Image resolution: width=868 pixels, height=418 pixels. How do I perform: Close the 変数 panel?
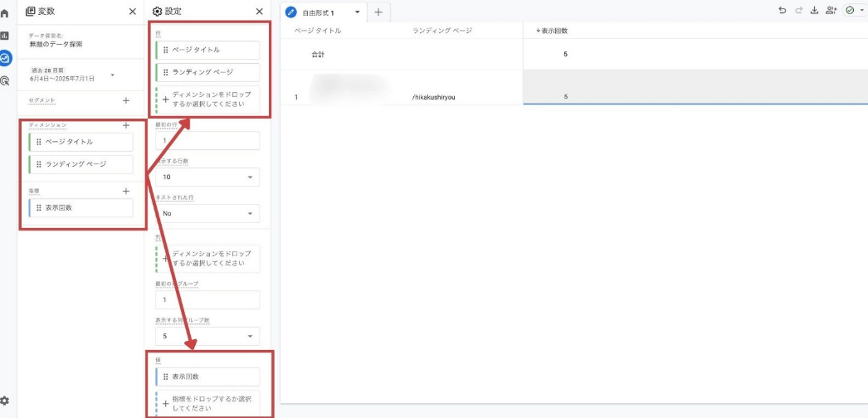(133, 12)
